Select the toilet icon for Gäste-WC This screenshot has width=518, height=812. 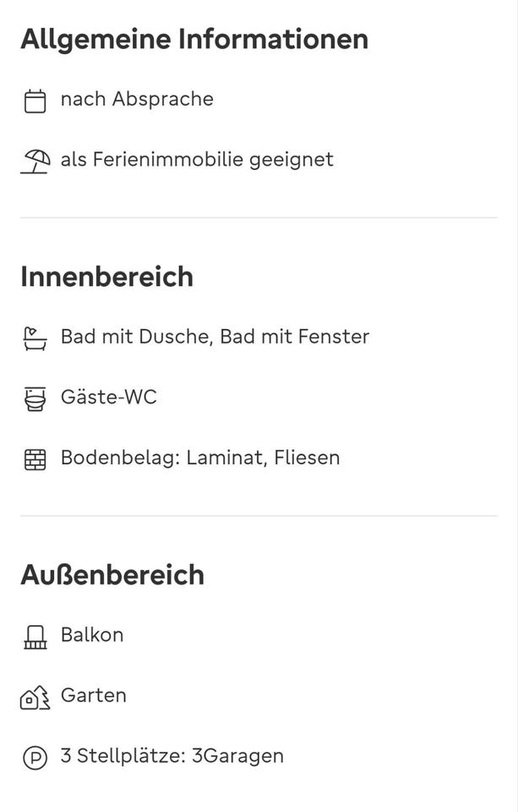35,398
